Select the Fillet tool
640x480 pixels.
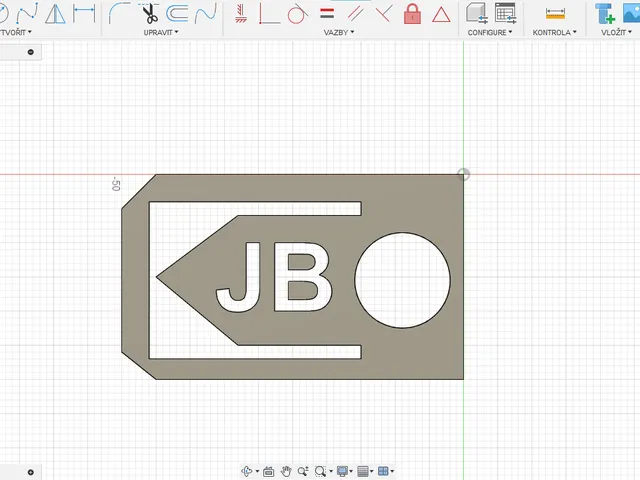coord(119,13)
